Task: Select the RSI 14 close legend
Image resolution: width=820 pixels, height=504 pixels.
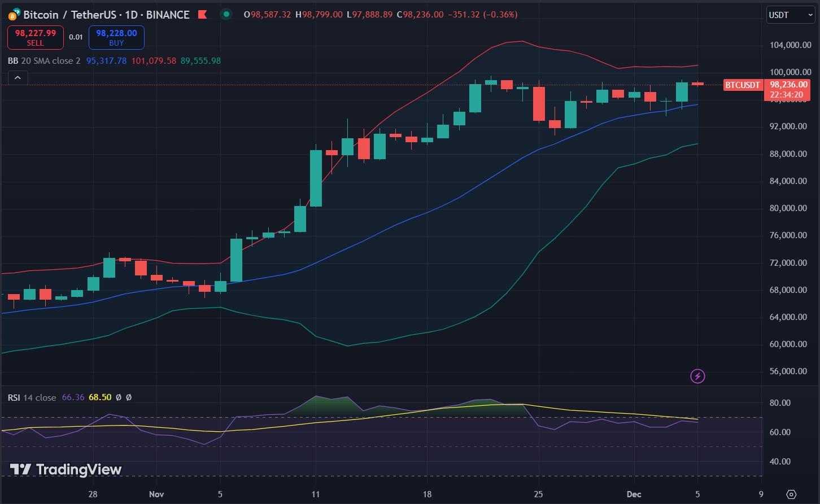Action: [32, 397]
